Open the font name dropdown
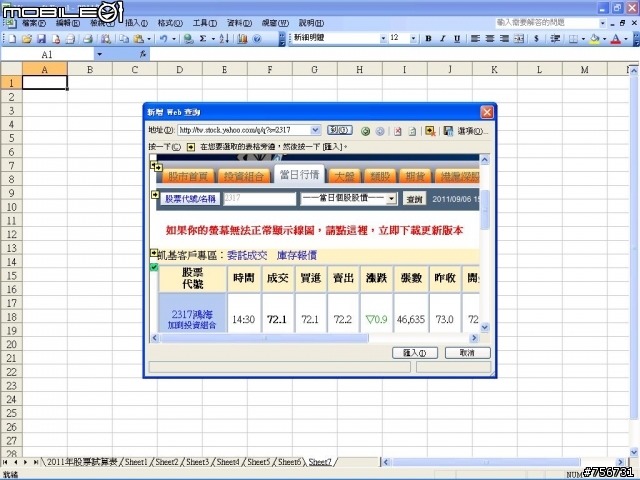 click(383, 38)
